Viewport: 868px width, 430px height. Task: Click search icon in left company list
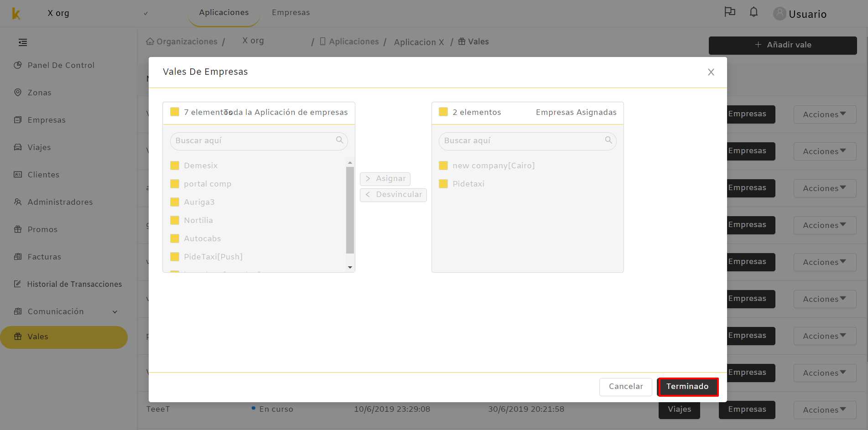pos(339,140)
